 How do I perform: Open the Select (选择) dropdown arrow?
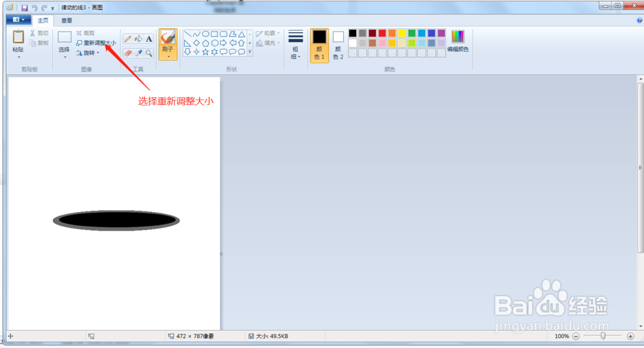tap(64, 57)
